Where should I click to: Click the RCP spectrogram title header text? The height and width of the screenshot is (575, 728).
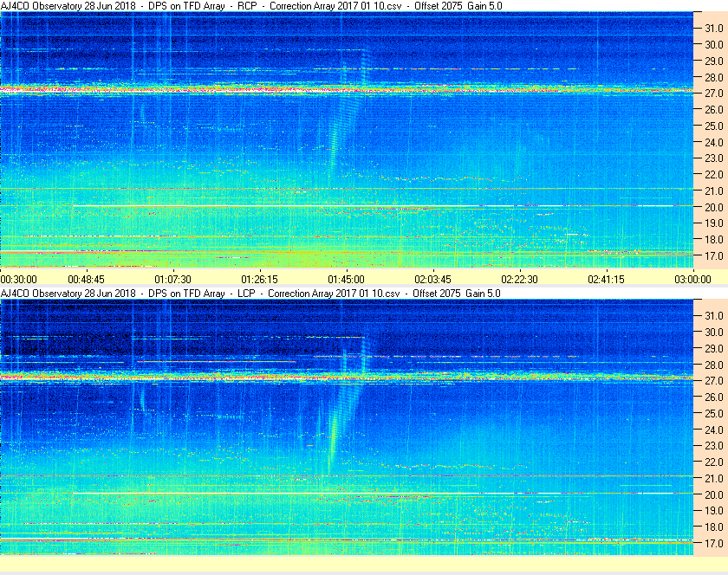(x=251, y=6)
